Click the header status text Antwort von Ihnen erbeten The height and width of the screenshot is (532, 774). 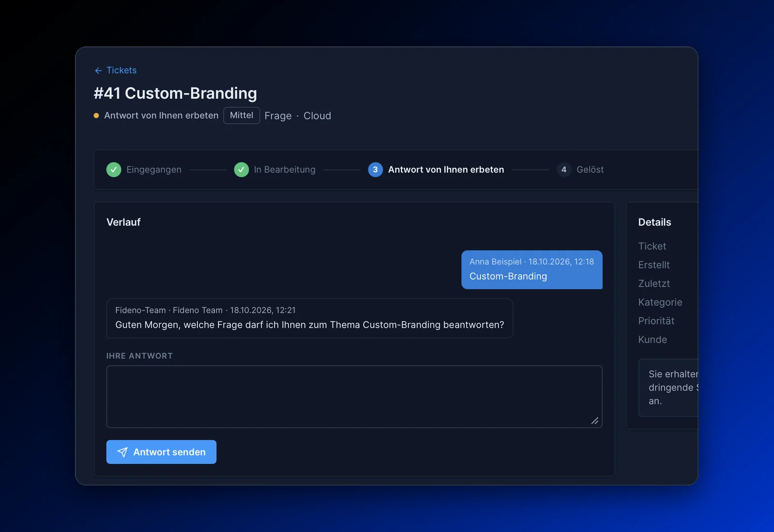click(161, 116)
